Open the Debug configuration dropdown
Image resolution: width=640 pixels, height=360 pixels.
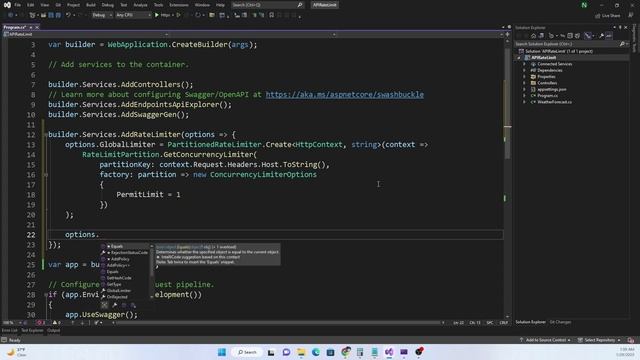pos(102,15)
